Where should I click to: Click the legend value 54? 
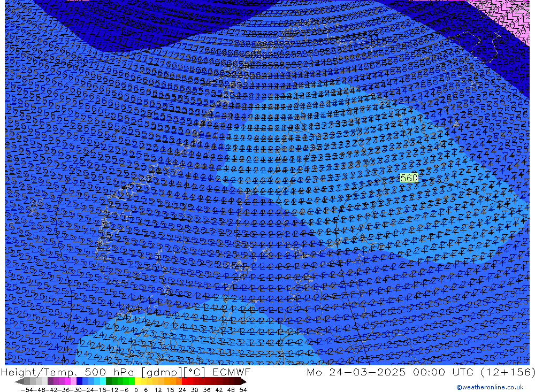243,390
